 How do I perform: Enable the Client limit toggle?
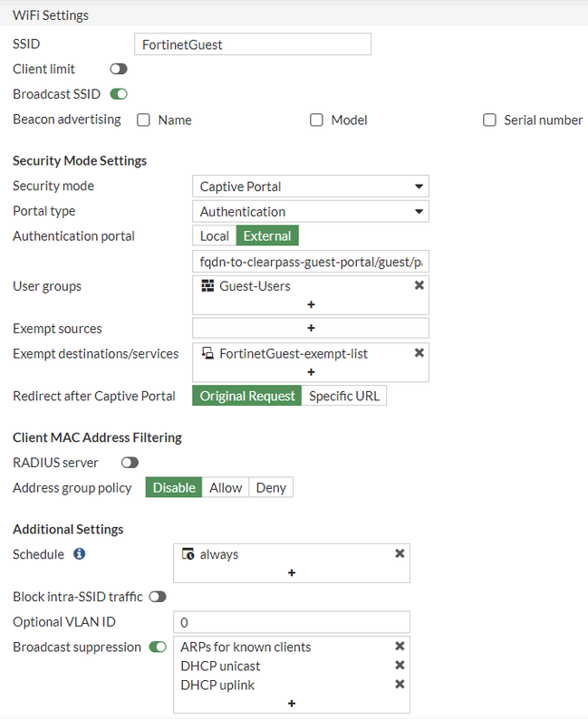tap(119, 69)
